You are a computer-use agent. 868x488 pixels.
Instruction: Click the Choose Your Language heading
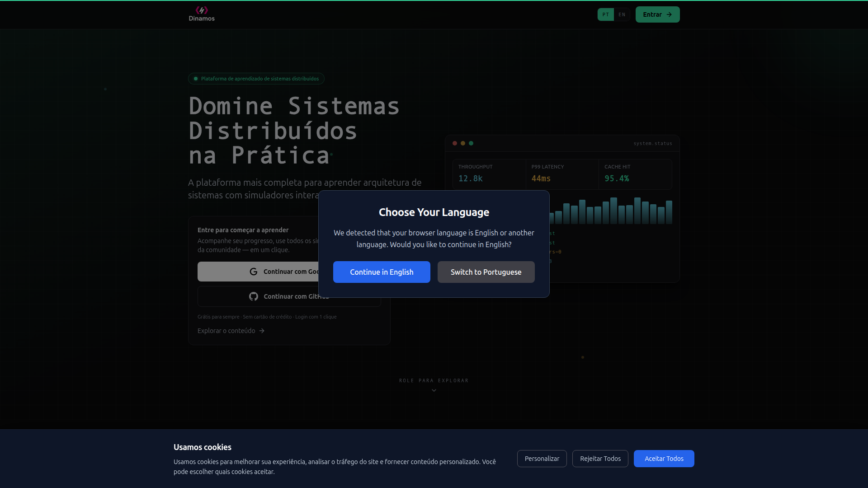coord(434,212)
